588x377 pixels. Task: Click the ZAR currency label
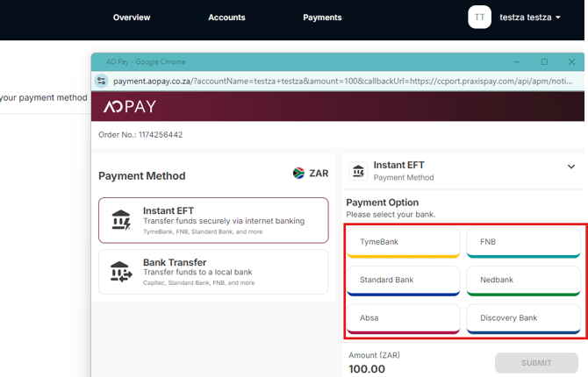(319, 173)
